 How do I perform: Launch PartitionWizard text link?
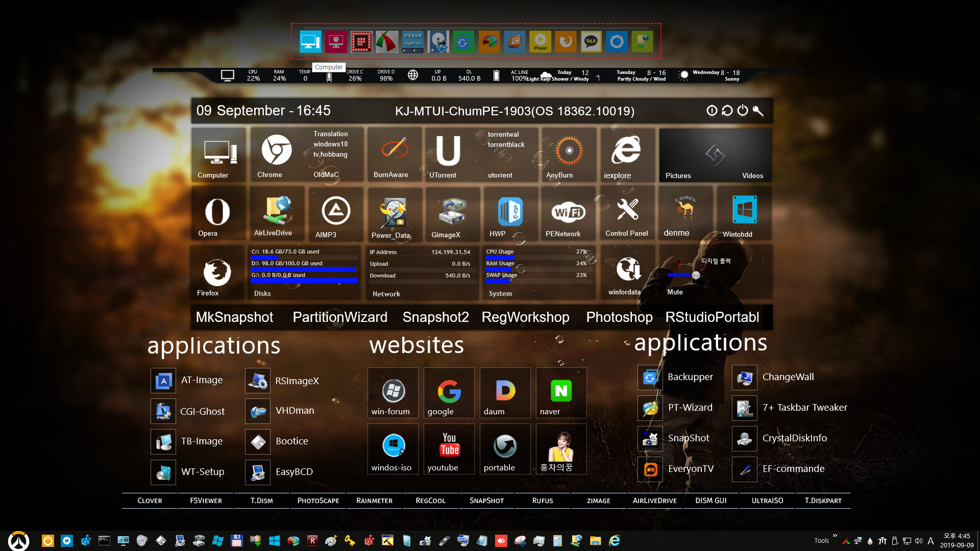point(340,317)
